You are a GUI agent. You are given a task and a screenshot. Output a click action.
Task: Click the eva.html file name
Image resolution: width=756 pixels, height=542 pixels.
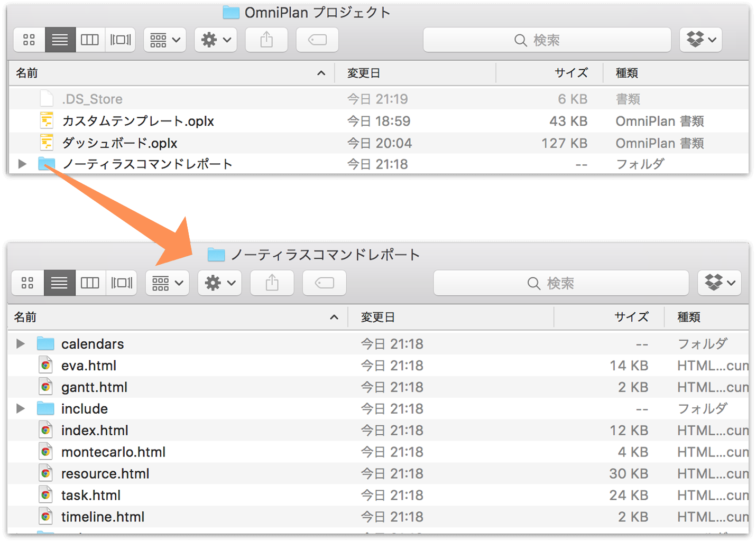pyautogui.click(x=89, y=366)
